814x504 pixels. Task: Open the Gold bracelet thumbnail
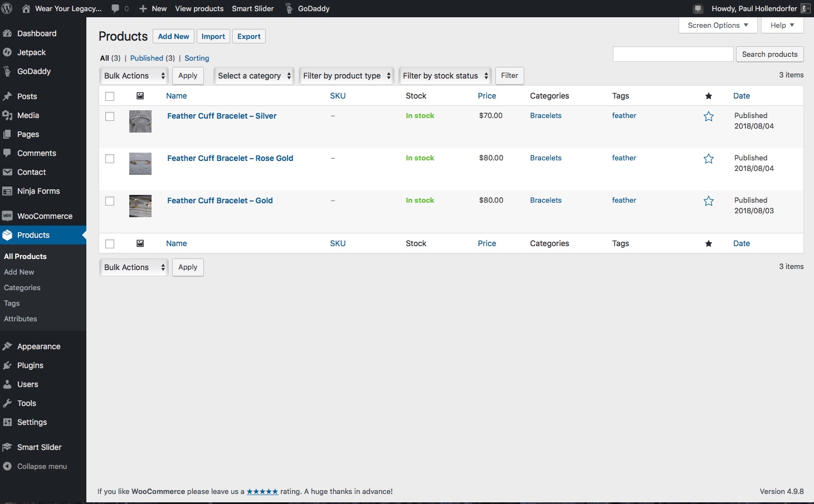tap(140, 206)
